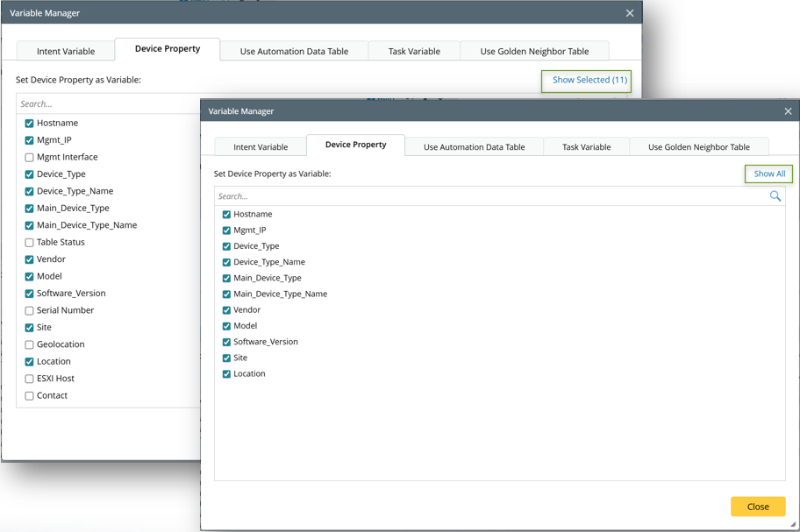Uncheck Location in the back window
Screen dimensions: 800x532
29,362
